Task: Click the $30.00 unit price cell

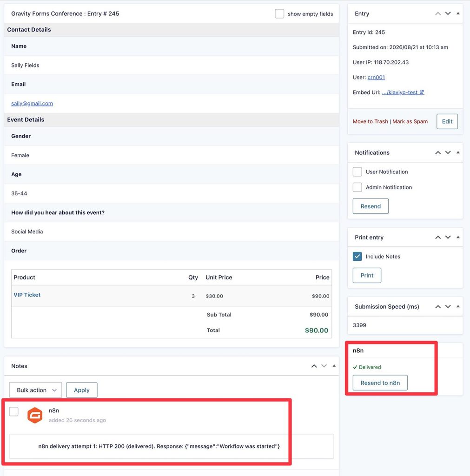Action: pos(214,296)
